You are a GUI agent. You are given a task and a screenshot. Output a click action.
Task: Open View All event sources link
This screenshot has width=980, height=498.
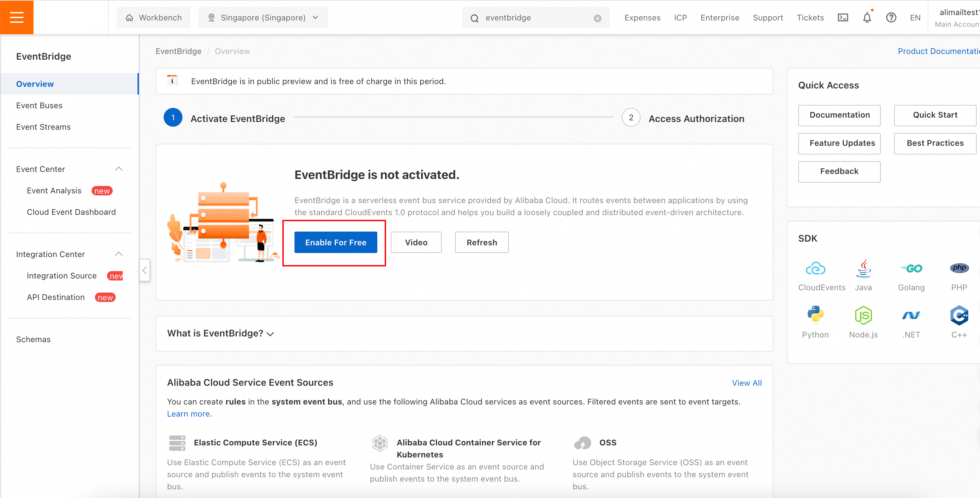(747, 383)
